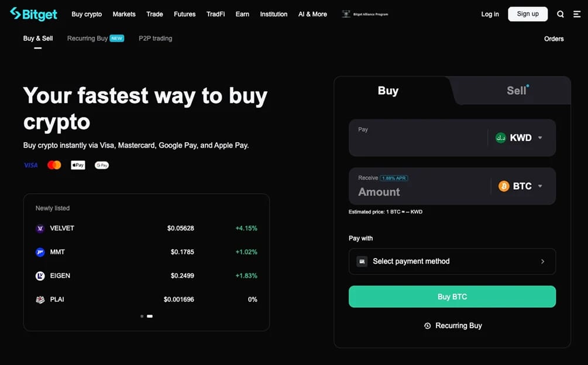Switch to the Sell tab
Image resolution: width=588 pixels, height=365 pixels.
pos(517,91)
